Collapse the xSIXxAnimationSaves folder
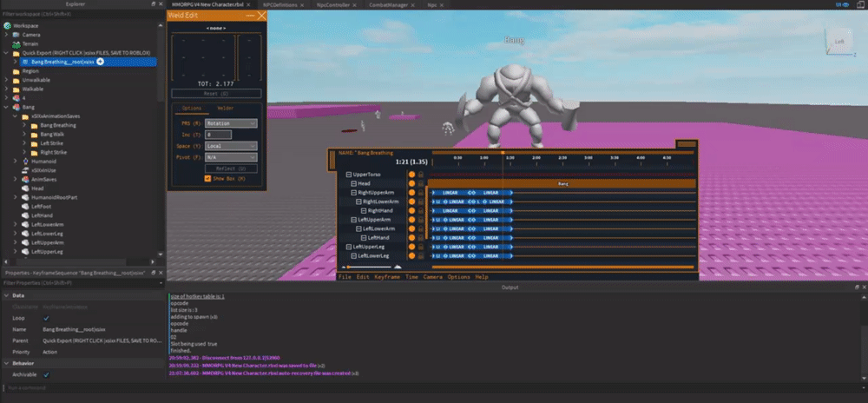Screen dimensions: 868x403 [15, 116]
